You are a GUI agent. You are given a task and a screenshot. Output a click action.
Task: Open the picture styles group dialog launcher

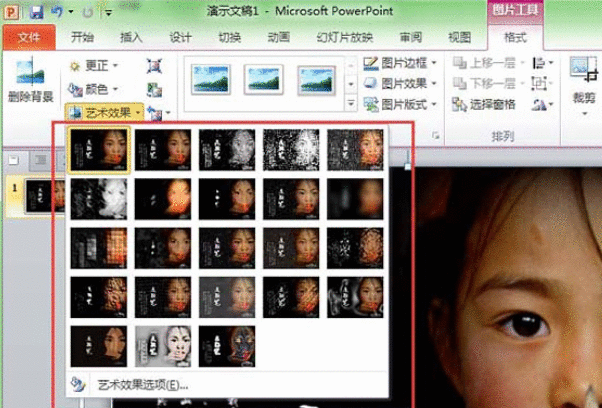tap(435, 135)
